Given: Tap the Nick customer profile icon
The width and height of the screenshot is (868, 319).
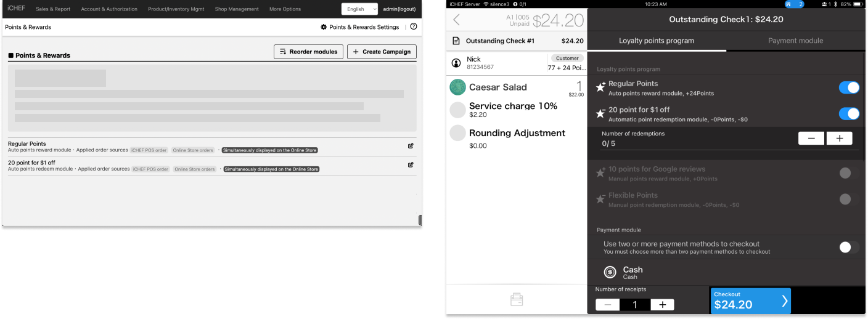Looking at the screenshot, I should (x=457, y=63).
